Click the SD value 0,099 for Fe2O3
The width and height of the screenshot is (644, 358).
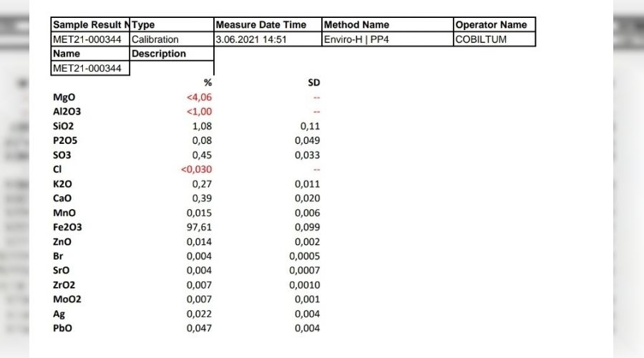click(307, 227)
